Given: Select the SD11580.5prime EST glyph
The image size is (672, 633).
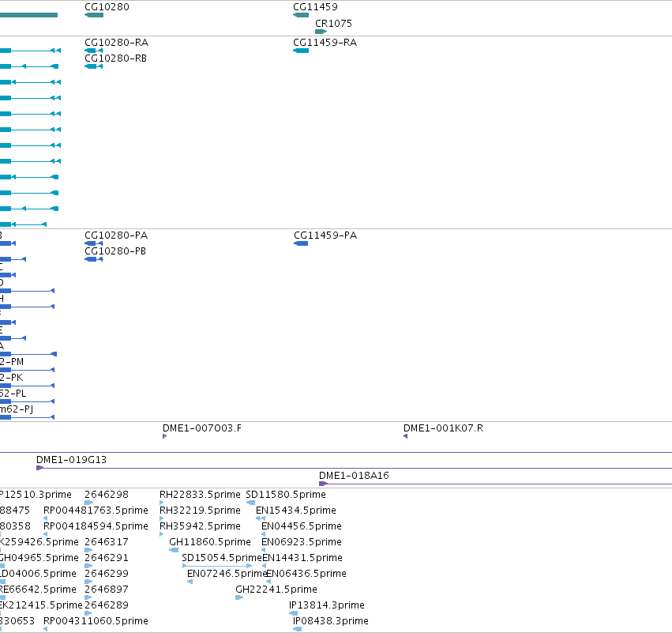Looking at the screenshot, I should pos(250,503).
